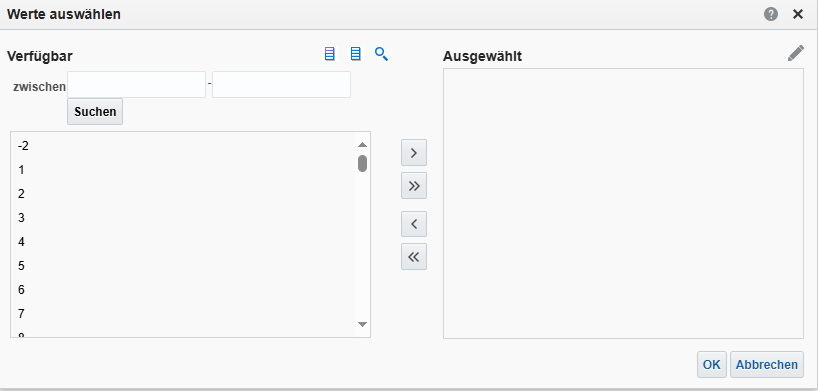Move selected value right with single arrow
The width and height of the screenshot is (818, 391).
(414, 153)
